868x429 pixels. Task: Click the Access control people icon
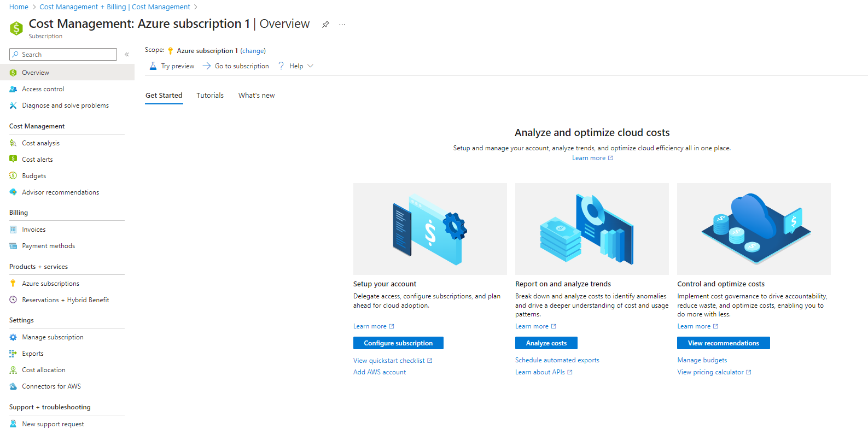pyautogui.click(x=13, y=89)
